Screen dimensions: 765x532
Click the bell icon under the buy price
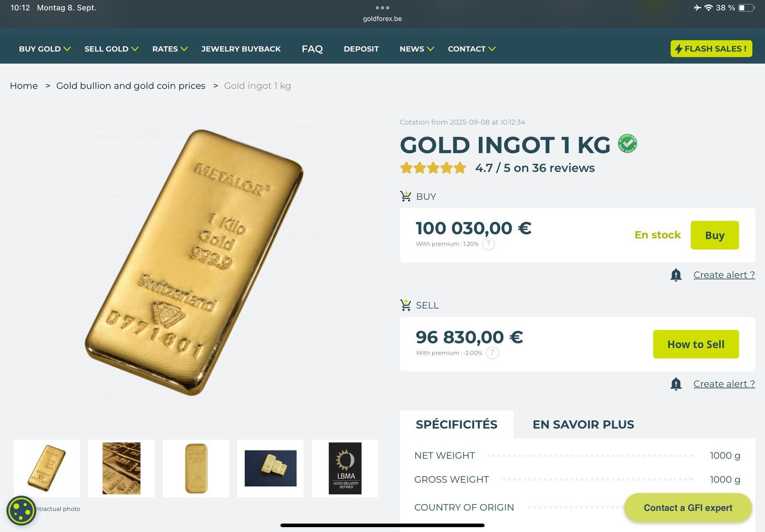pos(676,275)
